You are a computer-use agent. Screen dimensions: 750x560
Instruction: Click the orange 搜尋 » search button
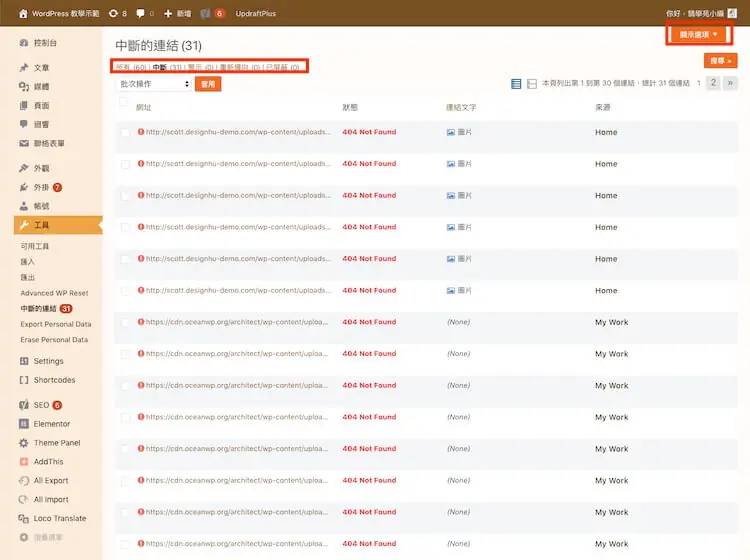[x=720, y=61]
